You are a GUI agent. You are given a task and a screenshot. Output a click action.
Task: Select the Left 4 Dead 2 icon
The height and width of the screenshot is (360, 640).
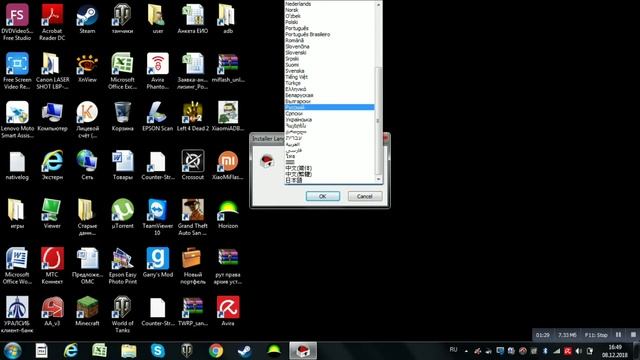(x=193, y=116)
